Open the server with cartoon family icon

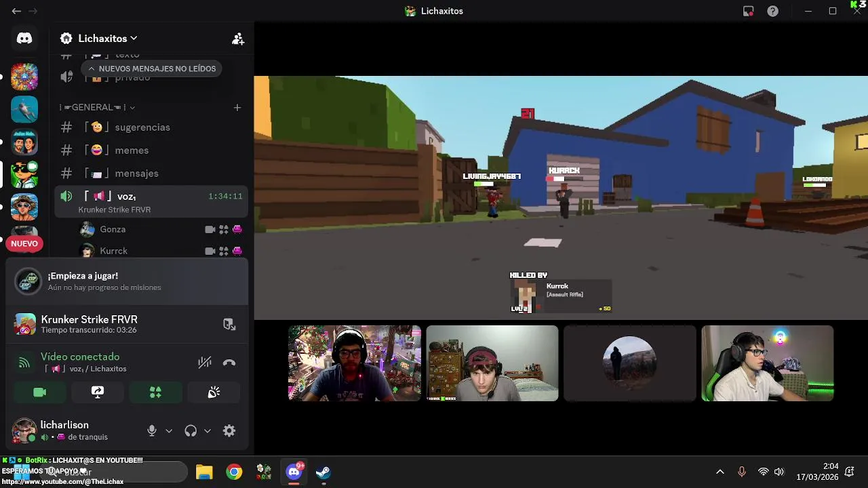pos(24,142)
